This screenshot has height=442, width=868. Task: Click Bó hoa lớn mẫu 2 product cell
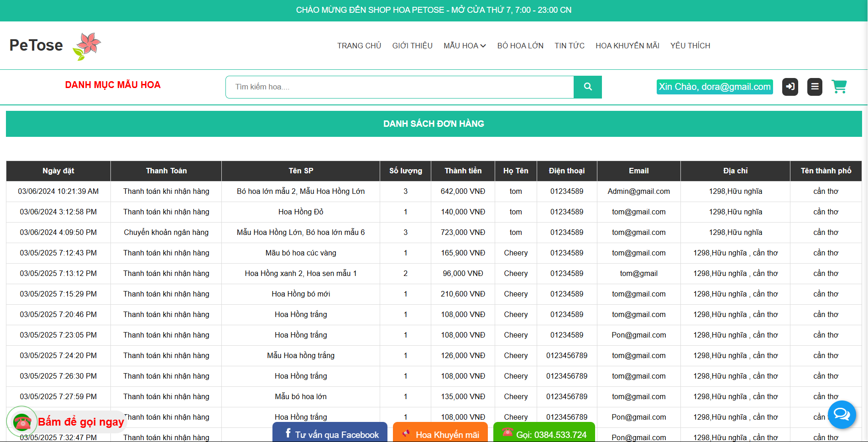pyautogui.click(x=301, y=191)
